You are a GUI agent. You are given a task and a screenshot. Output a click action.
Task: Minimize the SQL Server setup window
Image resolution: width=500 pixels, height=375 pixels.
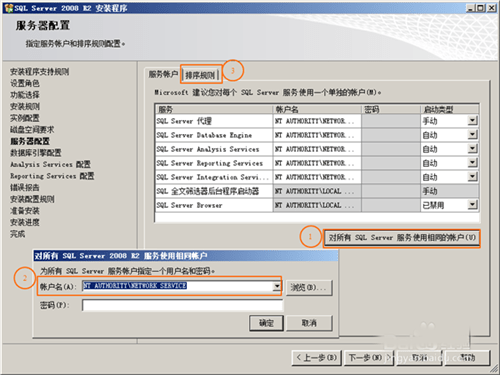click(x=470, y=8)
